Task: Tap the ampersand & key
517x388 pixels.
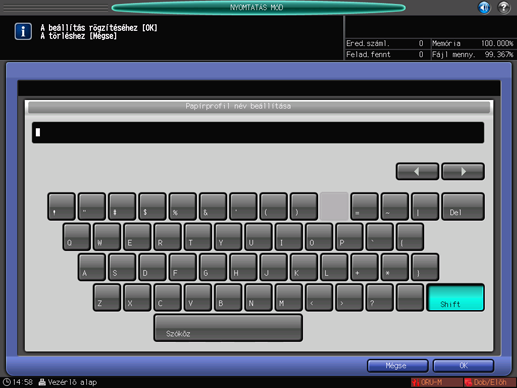Action: [x=213, y=206]
